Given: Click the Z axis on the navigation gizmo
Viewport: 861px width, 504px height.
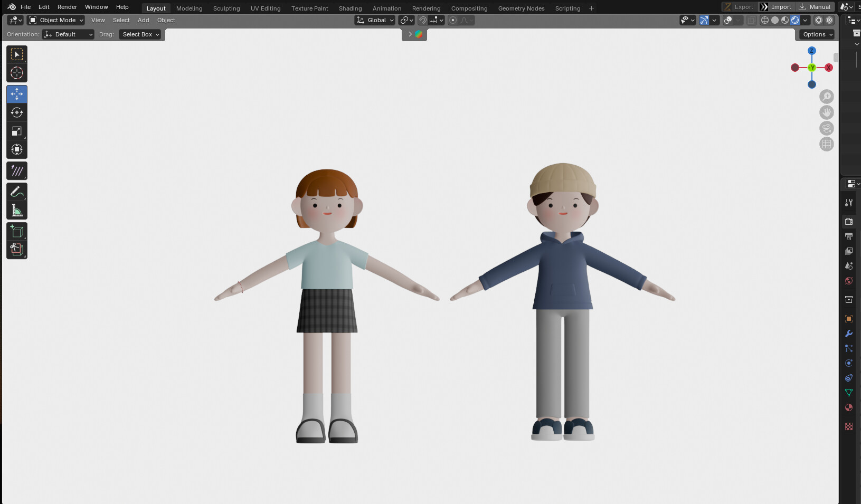Looking at the screenshot, I should pyautogui.click(x=811, y=51).
